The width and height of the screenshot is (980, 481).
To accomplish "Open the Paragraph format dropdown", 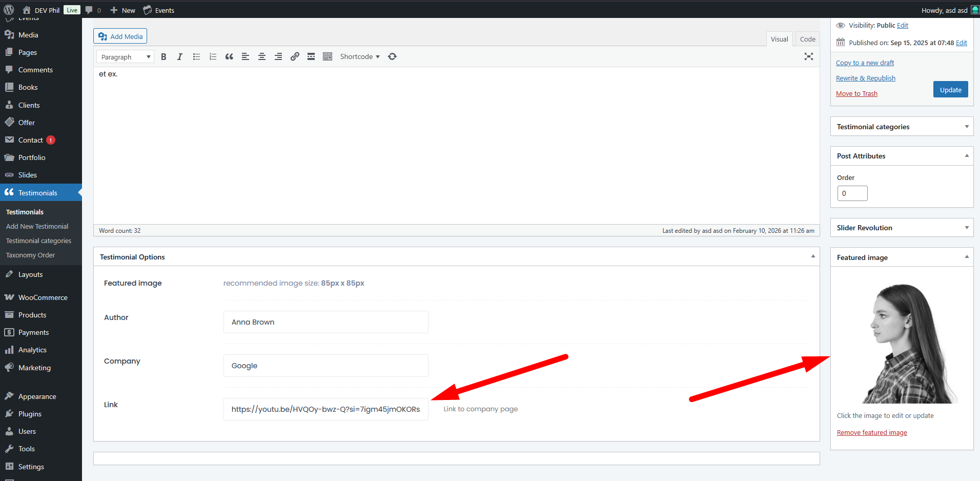I will [126, 57].
